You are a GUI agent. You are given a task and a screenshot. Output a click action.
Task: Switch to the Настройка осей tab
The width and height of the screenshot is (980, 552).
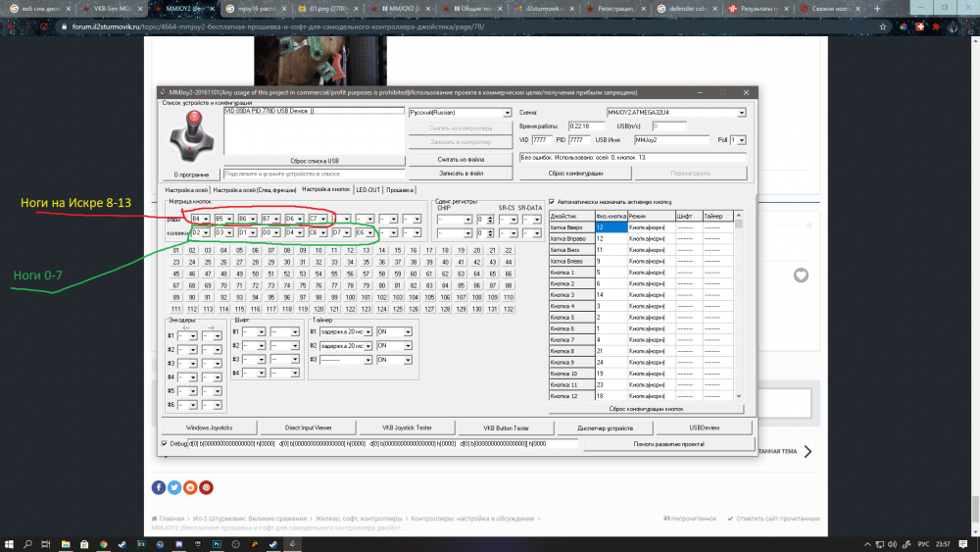tap(186, 189)
